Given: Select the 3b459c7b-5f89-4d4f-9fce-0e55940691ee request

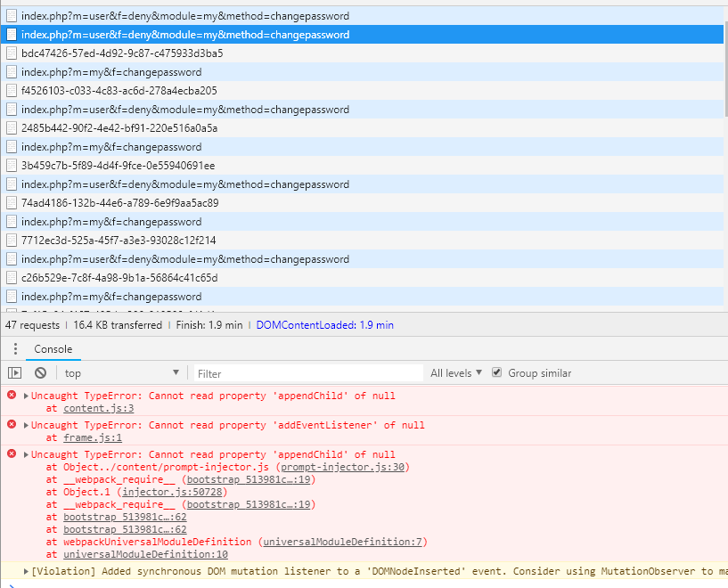Looking at the screenshot, I should [118, 166].
